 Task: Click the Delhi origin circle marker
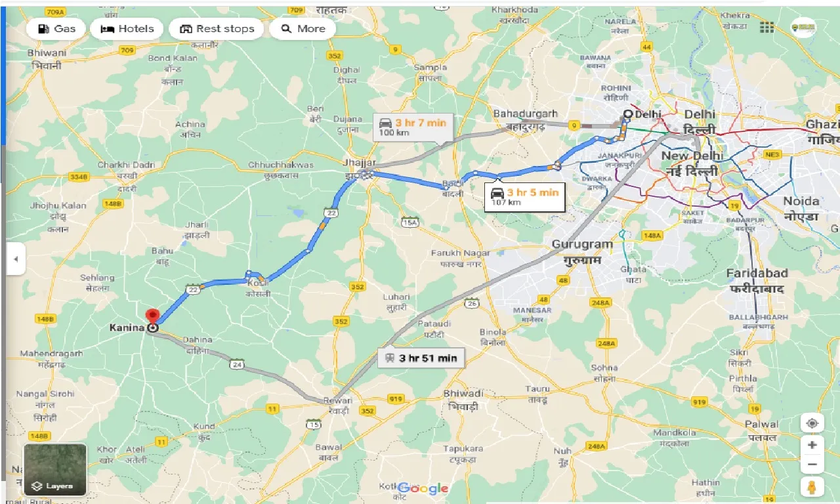coord(627,114)
